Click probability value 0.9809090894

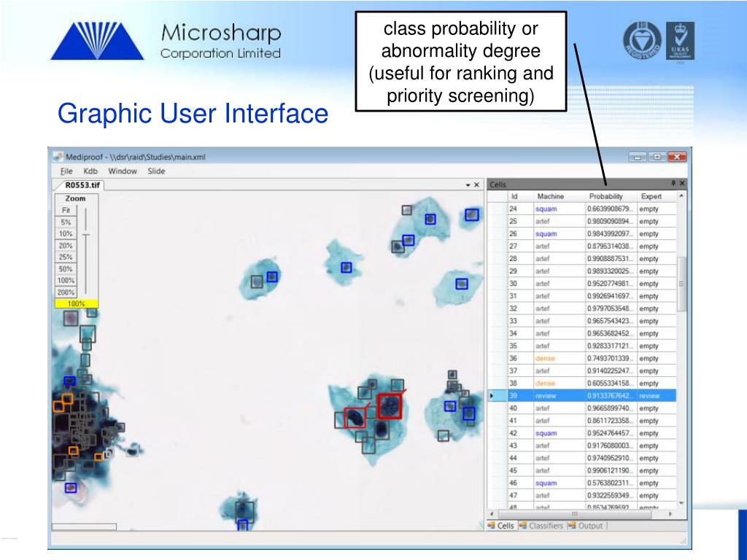pyautogui.click(x=611, y=222)
